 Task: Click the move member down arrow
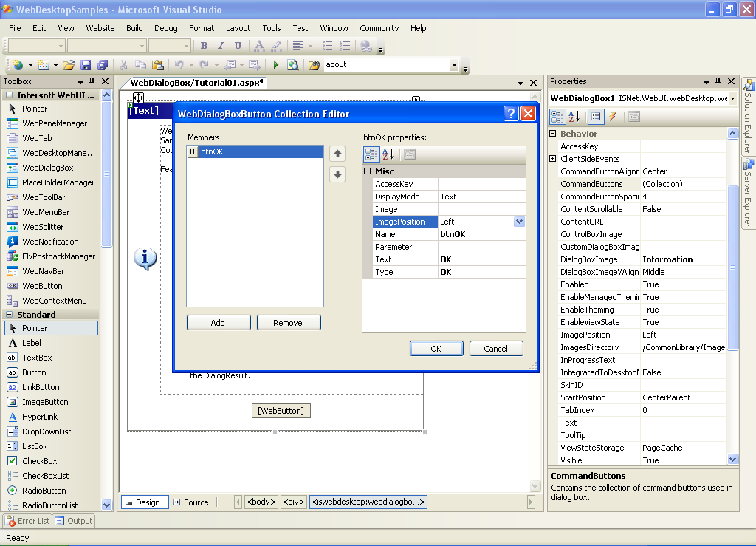click(x=337, y=175)
